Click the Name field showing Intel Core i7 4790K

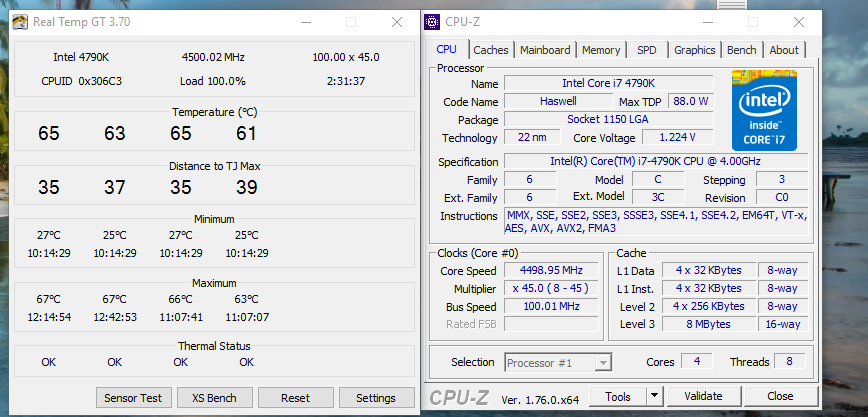608,83
